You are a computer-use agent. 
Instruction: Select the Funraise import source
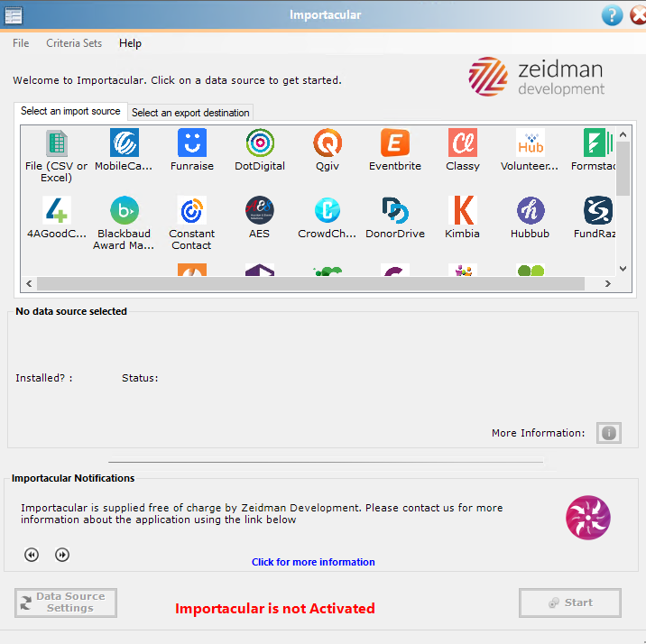tap(192, 150)
